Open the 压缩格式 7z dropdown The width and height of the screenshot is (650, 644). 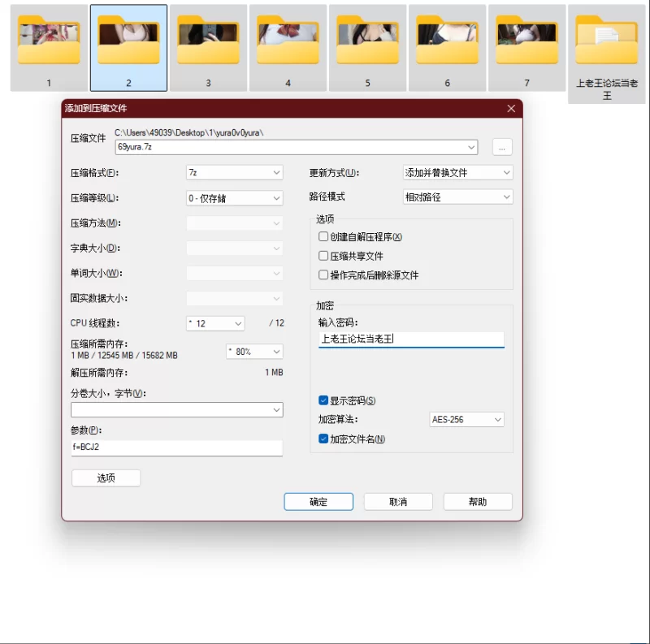(x=235, y=172)
